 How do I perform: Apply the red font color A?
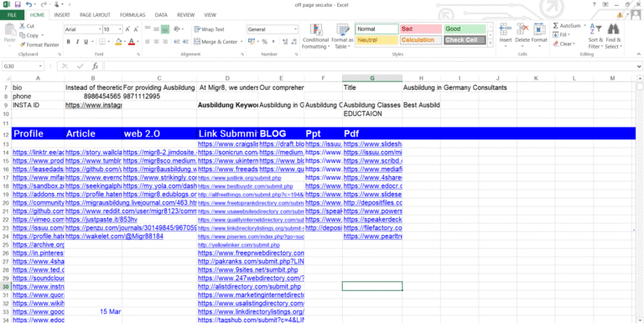[132, 41]
